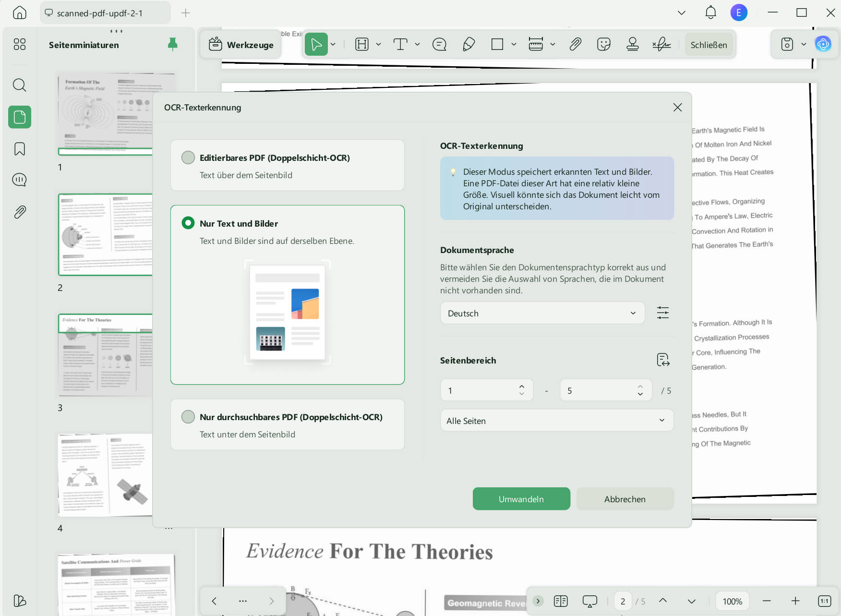
Task: Open the user account avatar E
Action: click(739, 12)
